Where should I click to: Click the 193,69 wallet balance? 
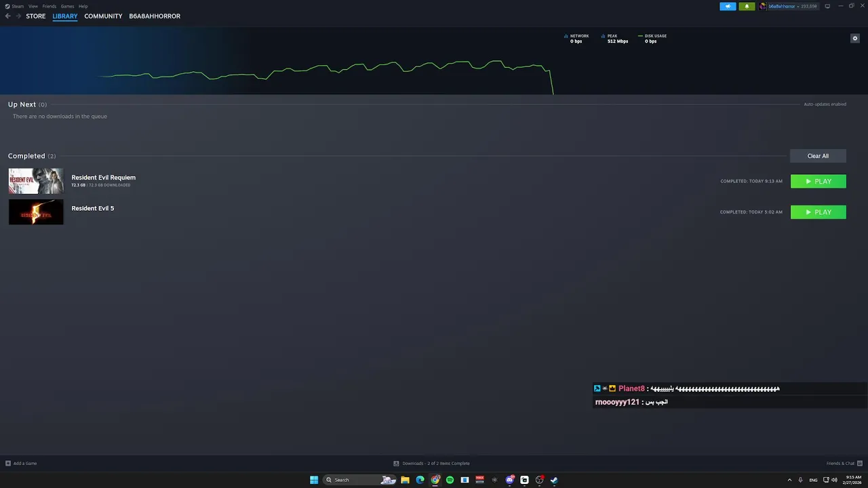pyautogui.click(x=809, y=6)
